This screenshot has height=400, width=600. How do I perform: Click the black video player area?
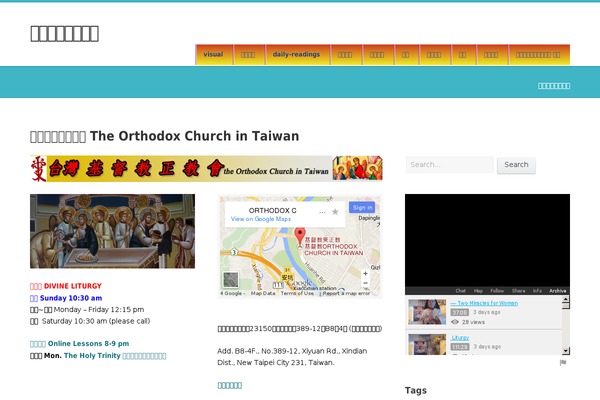[488, 240]
